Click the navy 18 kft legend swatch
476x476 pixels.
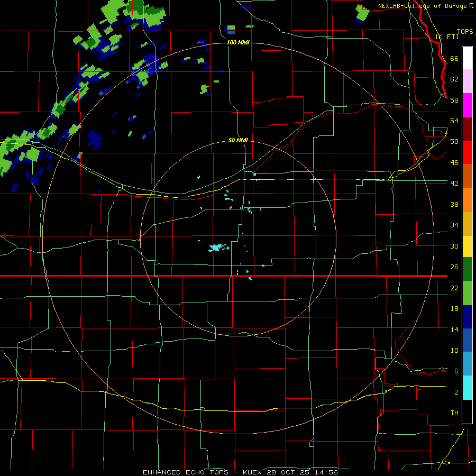tap(467, 317)
